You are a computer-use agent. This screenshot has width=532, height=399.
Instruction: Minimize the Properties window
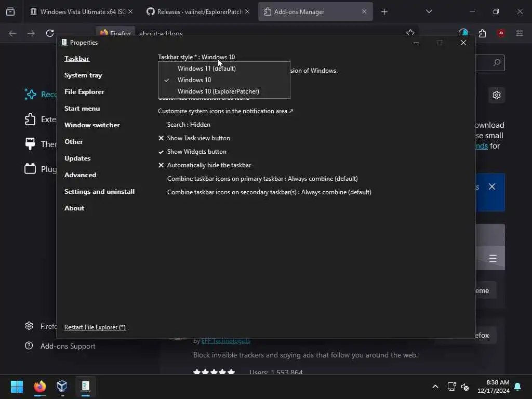click(x=416, y=43)
